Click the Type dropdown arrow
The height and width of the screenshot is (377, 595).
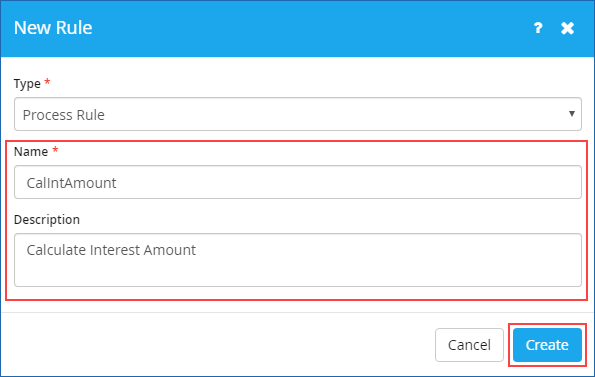(571, 113)
